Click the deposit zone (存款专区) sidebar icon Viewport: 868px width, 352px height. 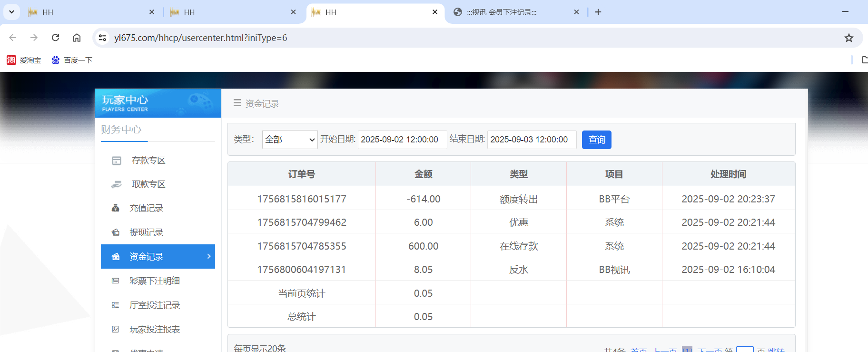[117, 161]
